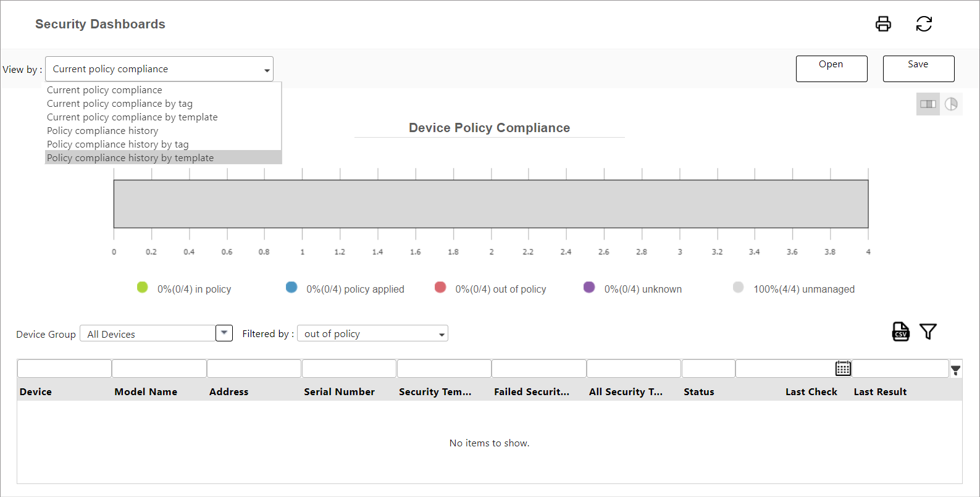Choose Current policy compliance by tag
Image resolution: width=980 pixels, height=497 pixels.
tap(120, 104)
